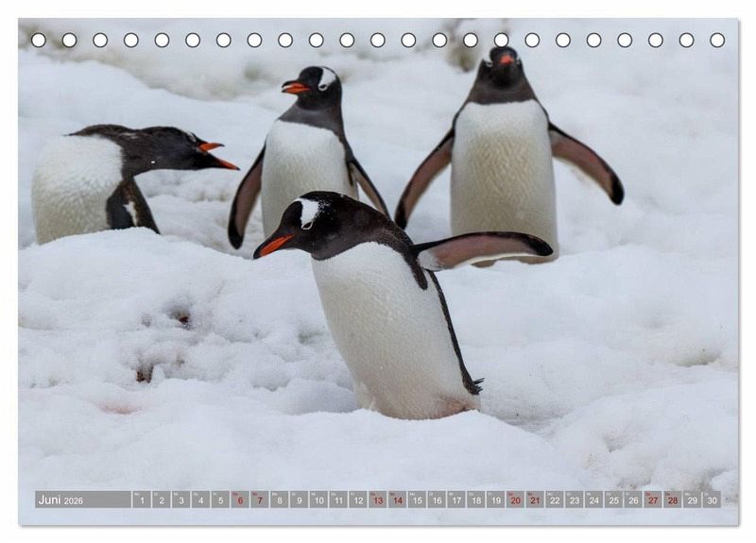
Task: Select day 17 in the calendar strip
Action: (456, 500)
